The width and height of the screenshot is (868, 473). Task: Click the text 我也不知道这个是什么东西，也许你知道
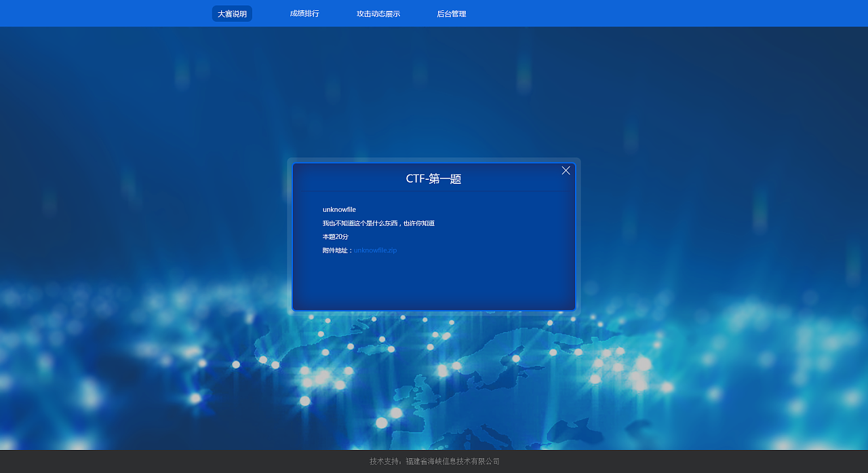coord(378,223)
